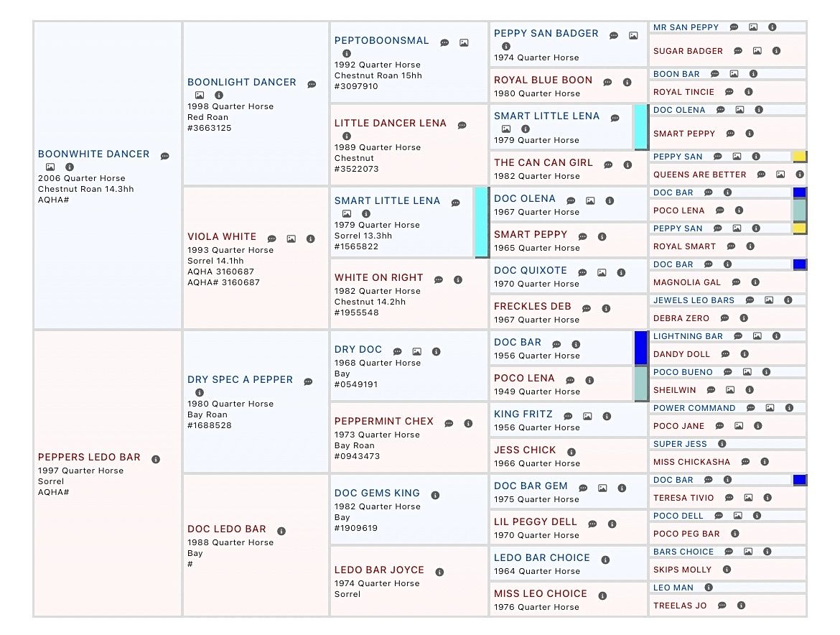Go to the Doc Ledo Bar pedigree link

tap(226, 529)
